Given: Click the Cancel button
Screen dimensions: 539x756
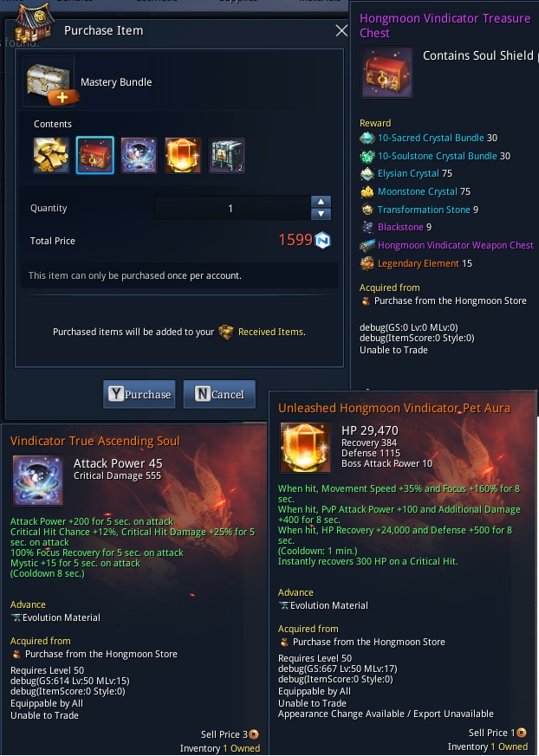Looking at the screenshot, I should coord(219,394).
